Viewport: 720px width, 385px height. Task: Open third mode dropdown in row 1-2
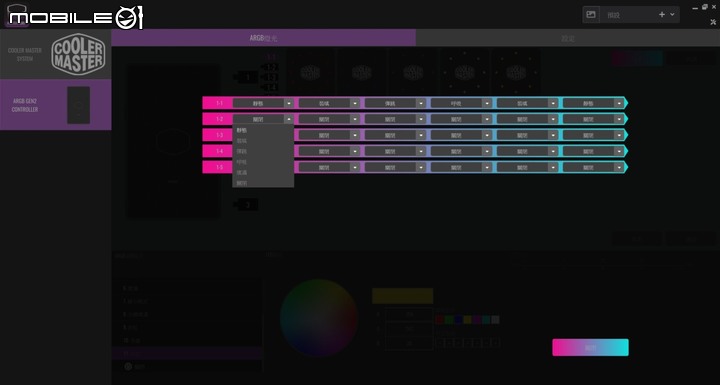tap(395, 119)
